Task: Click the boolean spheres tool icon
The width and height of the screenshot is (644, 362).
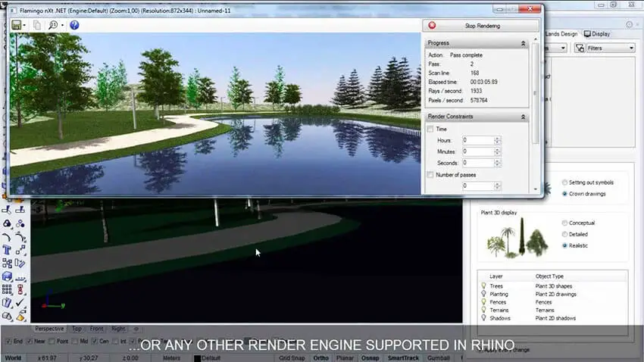Action: point(7,223)
